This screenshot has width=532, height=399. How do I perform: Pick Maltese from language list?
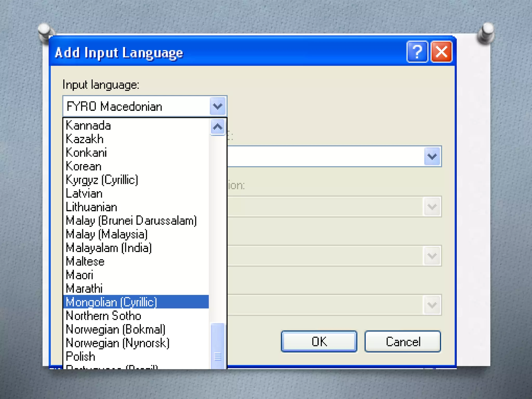pos(85,261)
